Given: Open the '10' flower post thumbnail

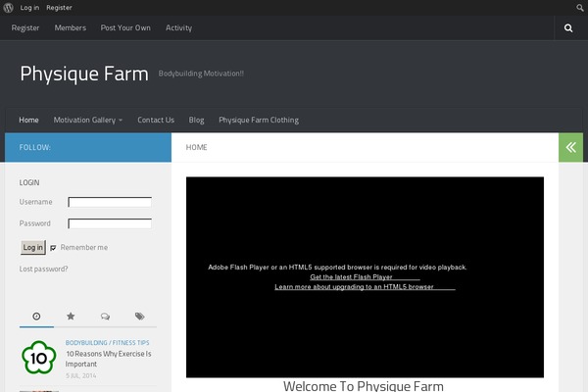Looking at the screenshot, I should coord(39,358).
